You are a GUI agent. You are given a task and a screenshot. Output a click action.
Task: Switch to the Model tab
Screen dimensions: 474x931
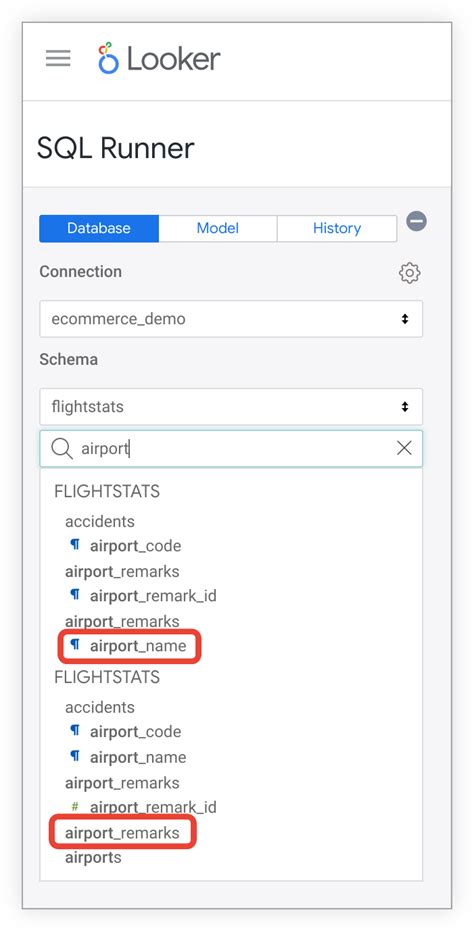(217, 229)
